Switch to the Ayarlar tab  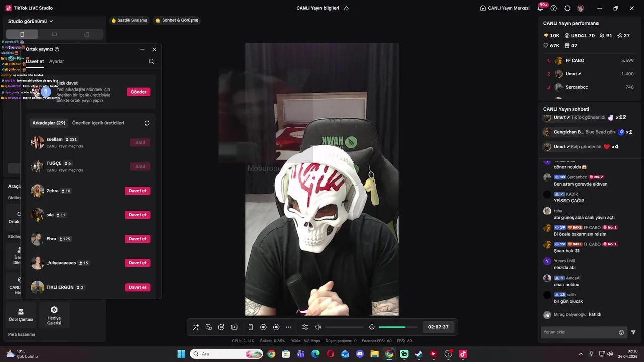tap(56, 61)
